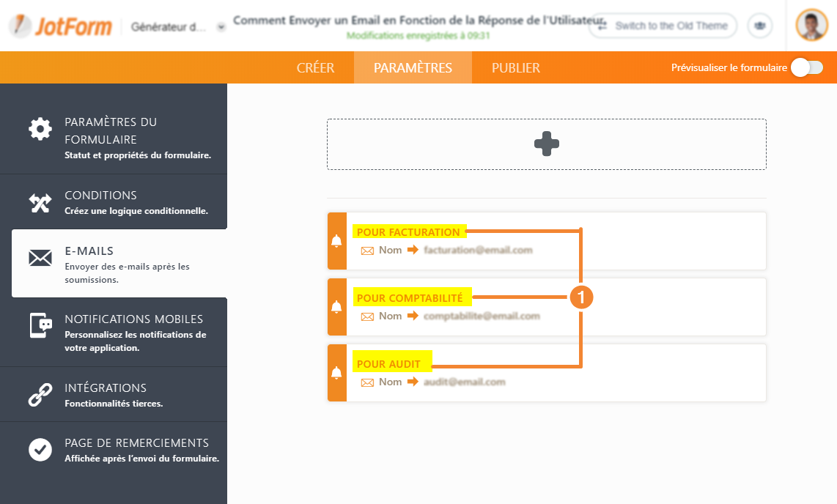Click the checkmark icon for Page de Remerciements
This screenshot has width=837, height=504.
pyautogui.click(x=40, y=449)
